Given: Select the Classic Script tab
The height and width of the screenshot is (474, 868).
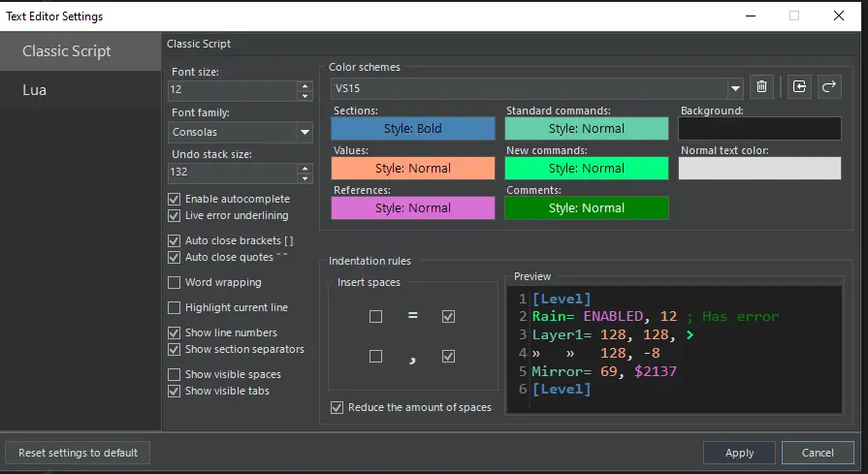Looking at the screenshot, I should click(67, 51).
